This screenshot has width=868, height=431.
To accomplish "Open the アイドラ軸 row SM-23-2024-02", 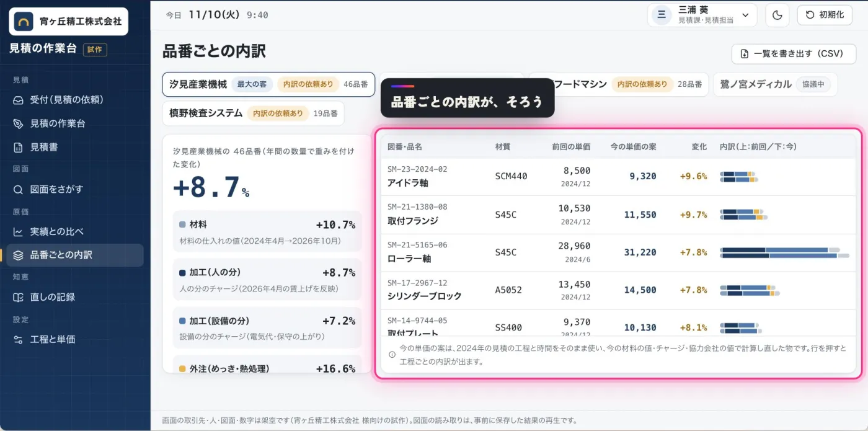I will click(618, 177).
